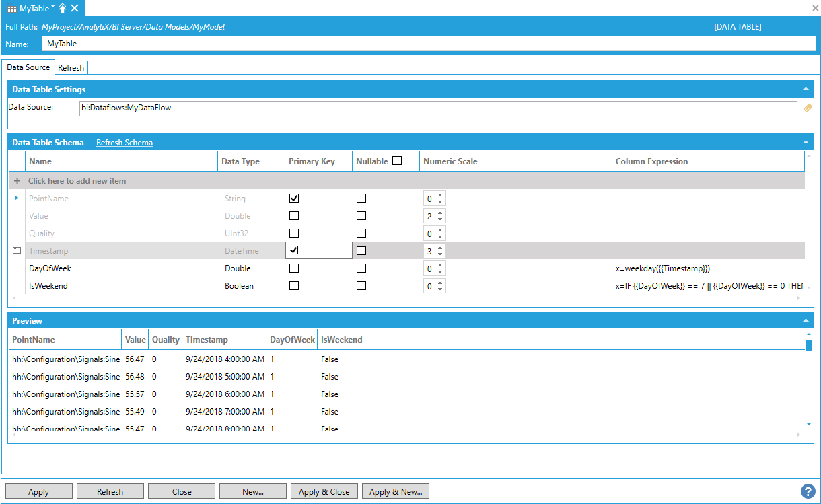
Task: Click the Name input field containing MyTable
Action: [428, 44]
